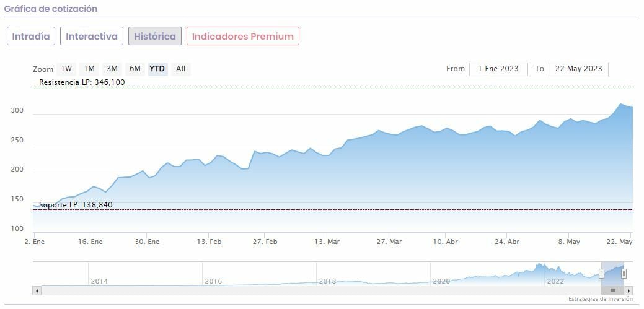The height and width of the screenshot is (309, 644).
Task: Choose the 6M zoom range
Action: click(x=135, y=69)
